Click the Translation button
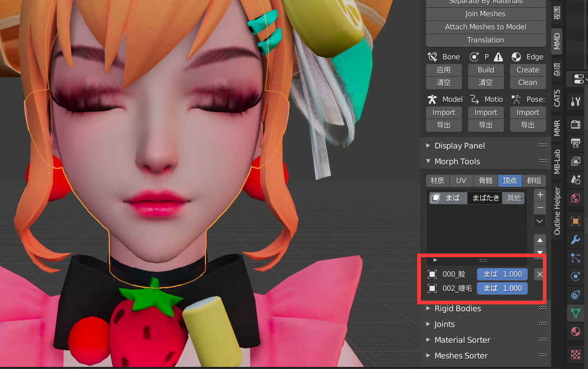This screenshot has width=588, height=369. click(486, 40)
